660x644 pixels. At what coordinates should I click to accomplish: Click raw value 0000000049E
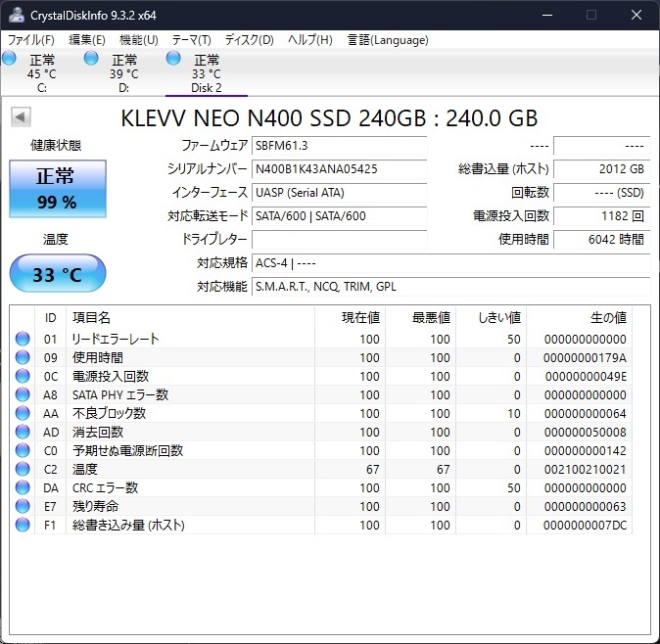[586, 376]
